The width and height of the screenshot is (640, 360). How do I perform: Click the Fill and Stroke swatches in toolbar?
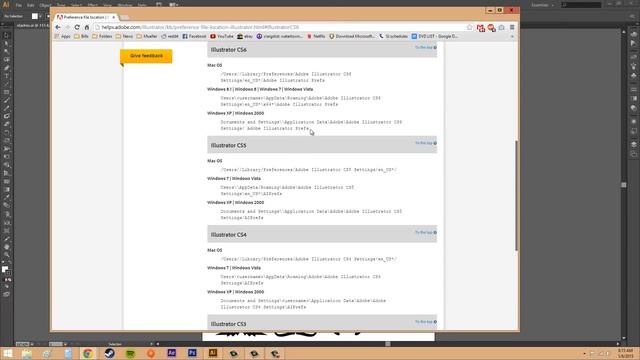pyautogui.click(x=6, y=270)
